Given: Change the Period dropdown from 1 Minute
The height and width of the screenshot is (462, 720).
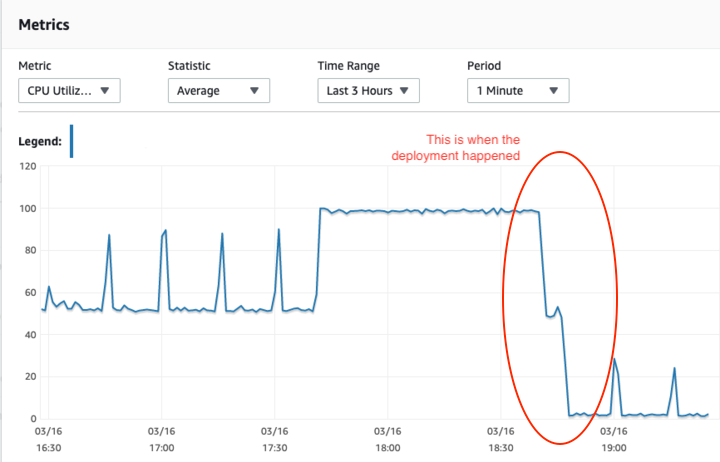Looking at the screenshot, I should coord(517,90).
